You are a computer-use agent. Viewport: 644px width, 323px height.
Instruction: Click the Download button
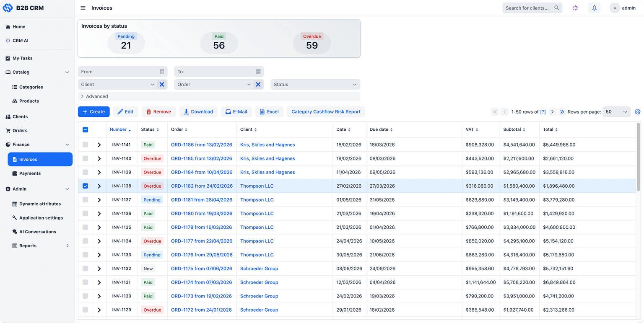[x=198, y=112]
